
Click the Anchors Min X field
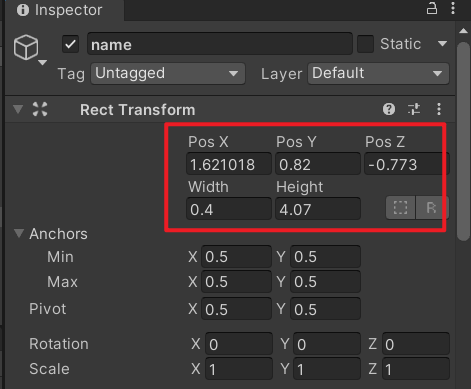tap(236, 256)
